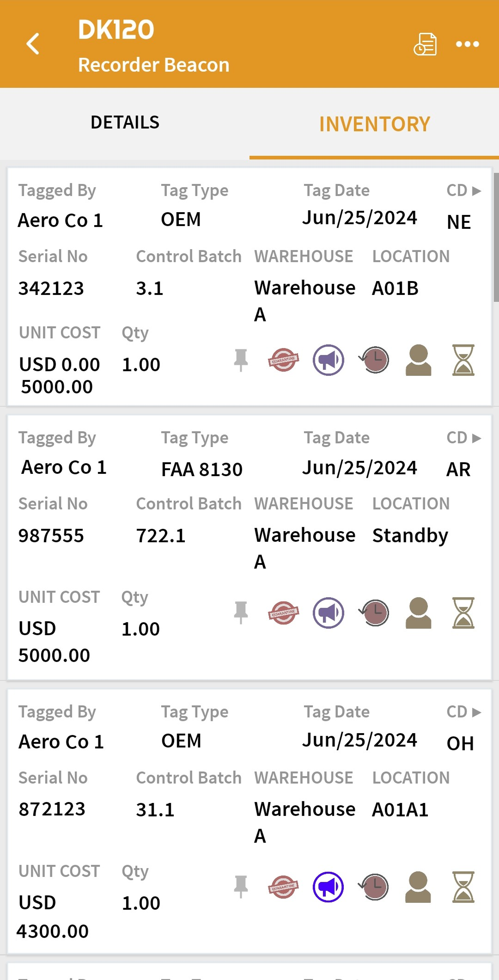Select the INVENTORY tab
The width and height of the screenshot is (499, 980).
[374, 124]
